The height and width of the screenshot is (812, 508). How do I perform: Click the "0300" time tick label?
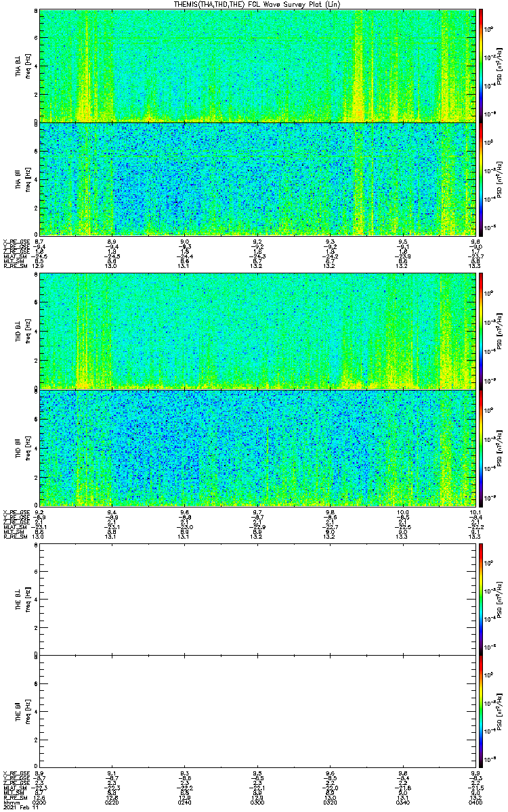point(257,802)
